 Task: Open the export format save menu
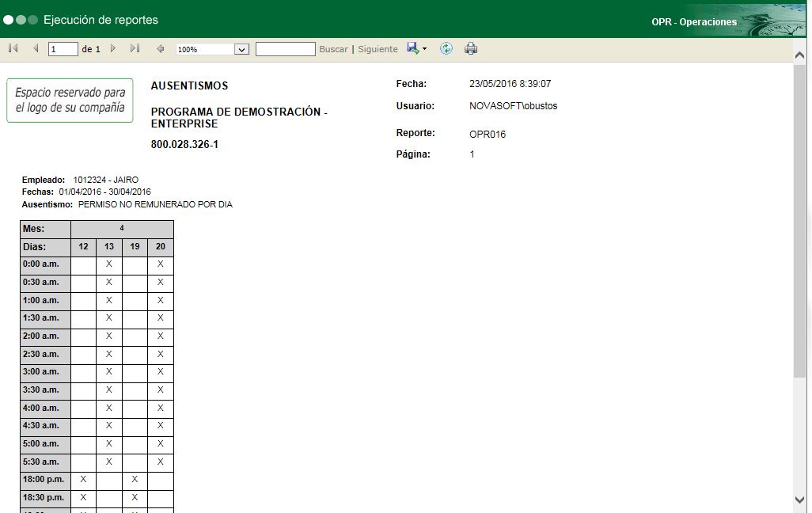click(x=416, y=49)
